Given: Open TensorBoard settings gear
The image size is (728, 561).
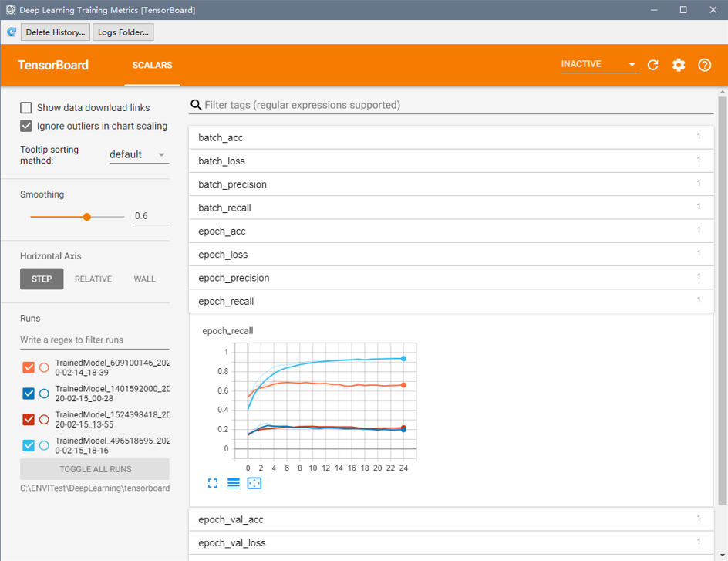Looking at the screenshot, I should pos(679,65).
